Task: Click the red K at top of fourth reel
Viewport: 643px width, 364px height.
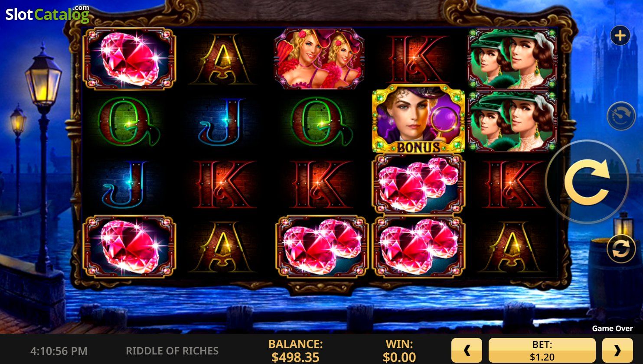Action: click(x=418, y=58)
